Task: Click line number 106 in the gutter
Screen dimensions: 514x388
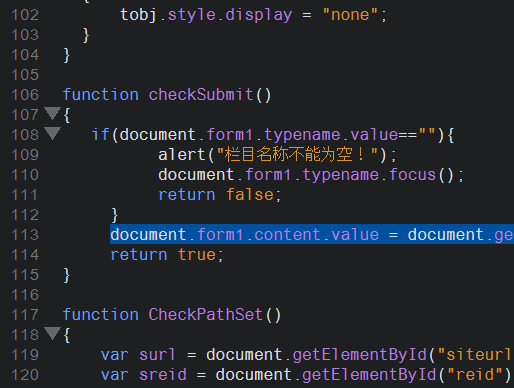Action: (25, 95)
